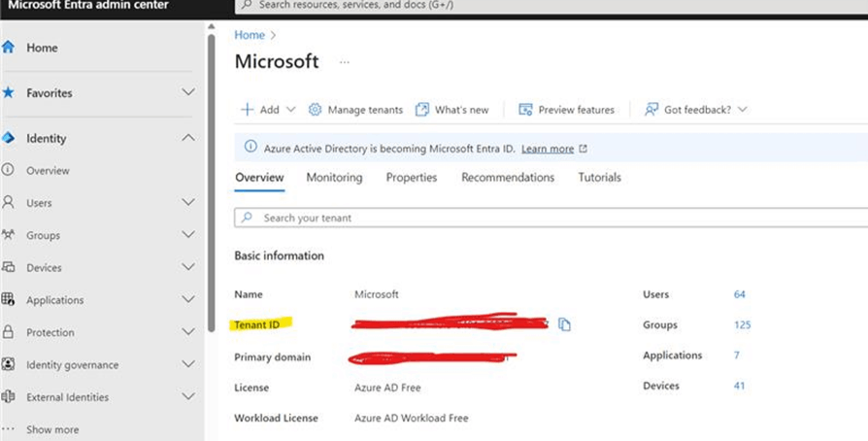Click the Applications grid icon

tap(8, 299)
